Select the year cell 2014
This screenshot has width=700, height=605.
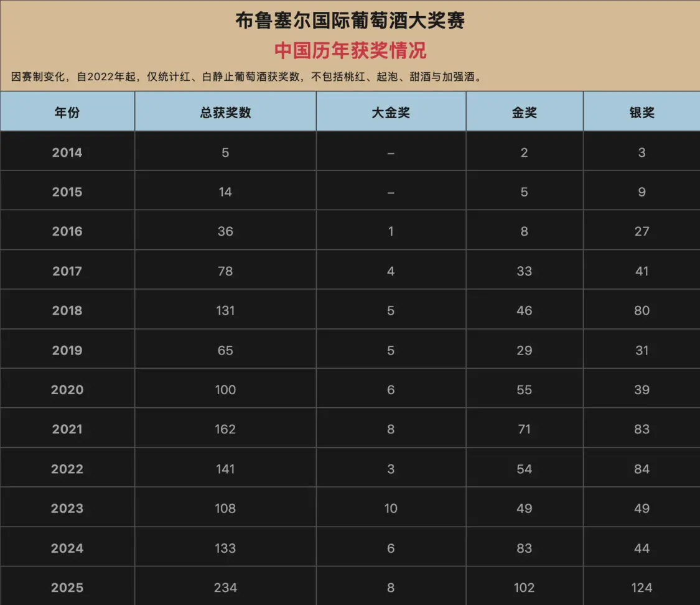tap(67, 152)
